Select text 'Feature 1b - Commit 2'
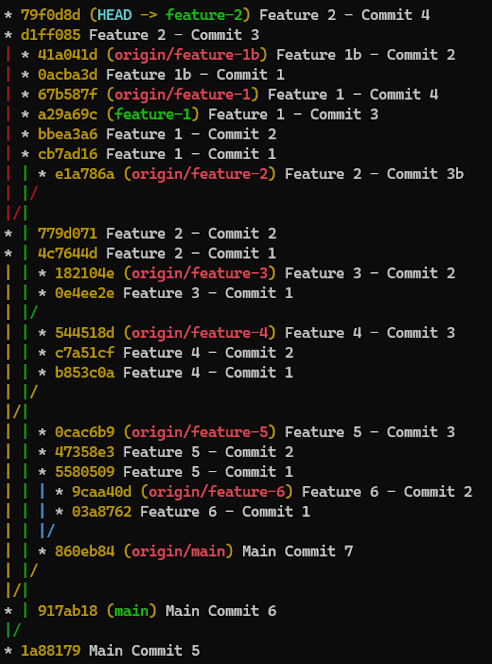This screenshot has height=664, width=492. point(365,55)
